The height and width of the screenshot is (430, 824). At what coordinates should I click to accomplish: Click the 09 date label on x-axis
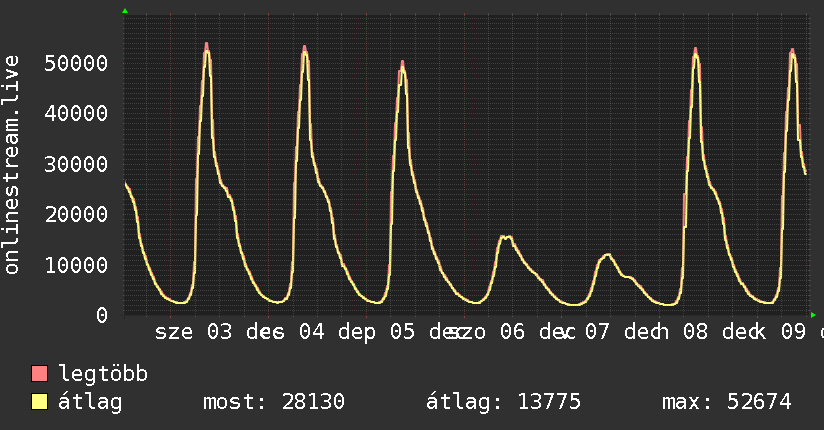pos(793,332)
